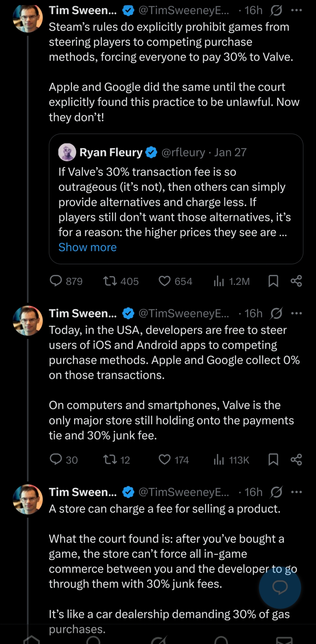Open more options for the first tweet
316x644 pixels.
[x=297, y=10]
